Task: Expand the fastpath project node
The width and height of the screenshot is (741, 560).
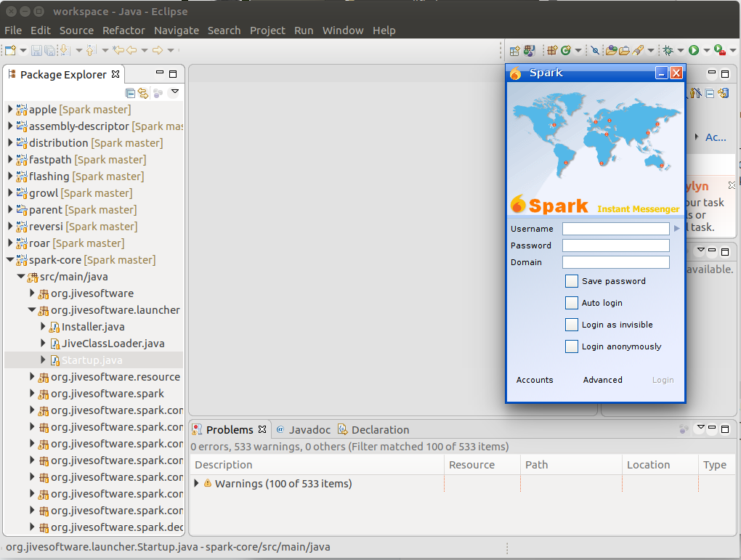Action: 10,160
